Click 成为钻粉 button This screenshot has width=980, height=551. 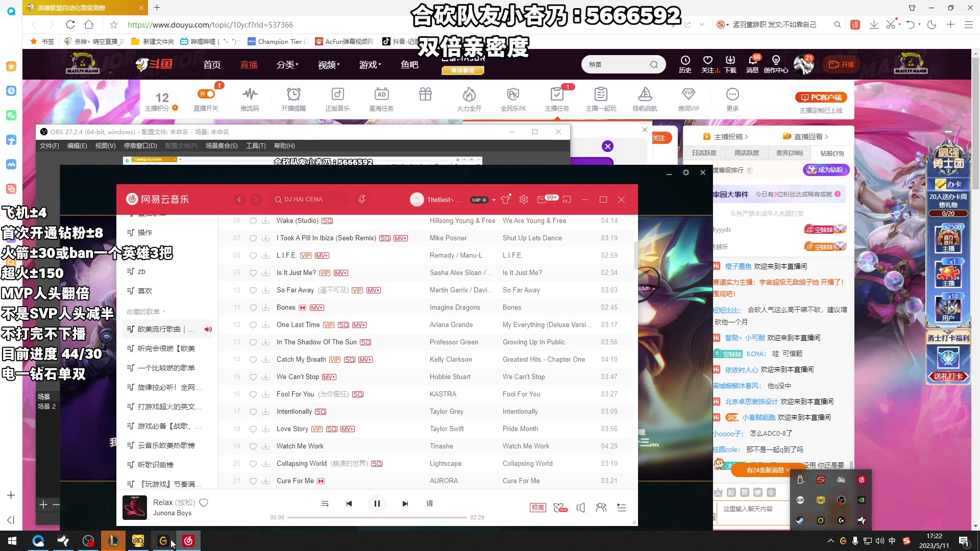tap(826, 170)
